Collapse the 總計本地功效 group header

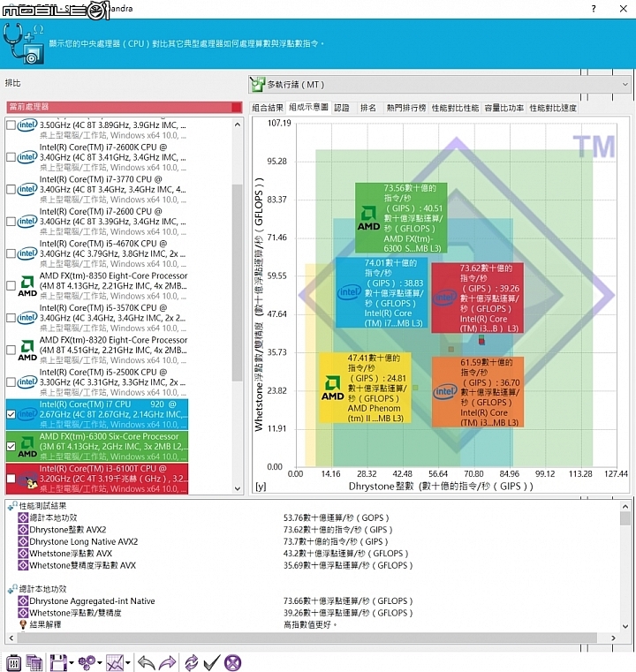12,589
